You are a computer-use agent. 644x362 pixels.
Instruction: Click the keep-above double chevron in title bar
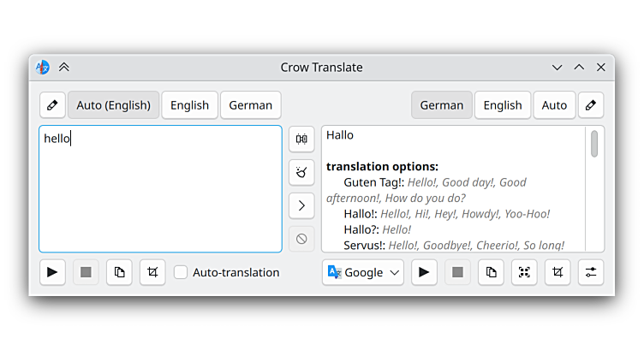click(64, 68)
